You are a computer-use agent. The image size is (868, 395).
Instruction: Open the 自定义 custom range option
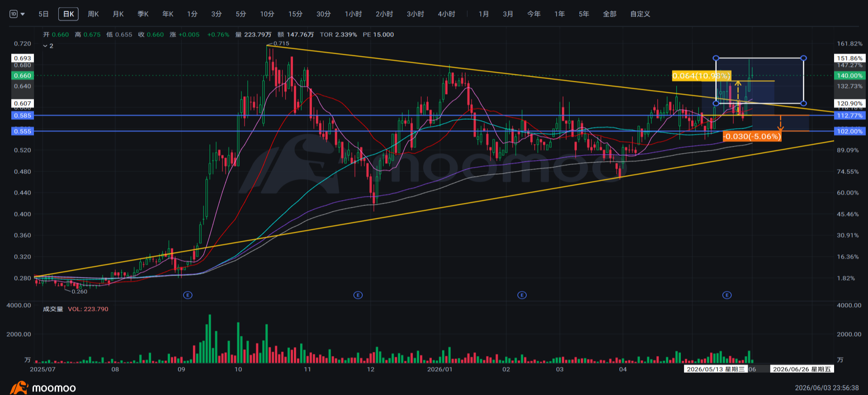640,14
